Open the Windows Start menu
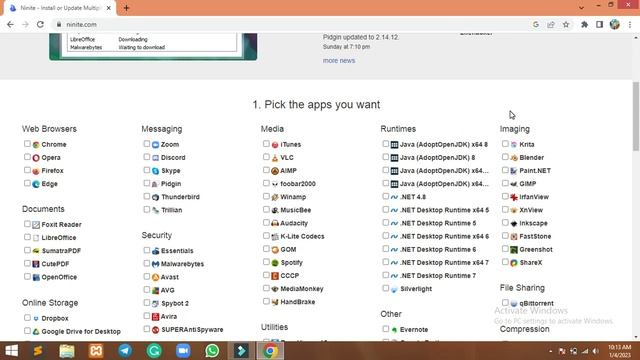Viewport: 640px width, 360px height. (x=11, y=351)
